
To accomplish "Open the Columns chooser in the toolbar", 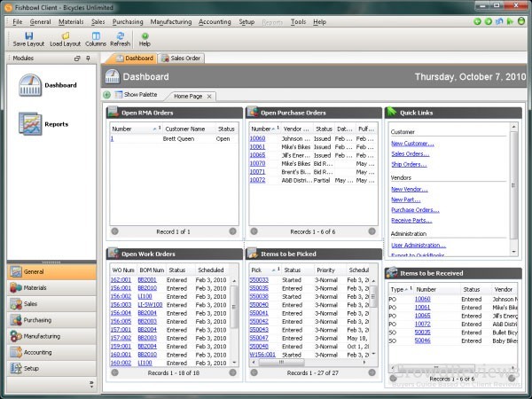I will pyautogui.click(x=96, y=35).
